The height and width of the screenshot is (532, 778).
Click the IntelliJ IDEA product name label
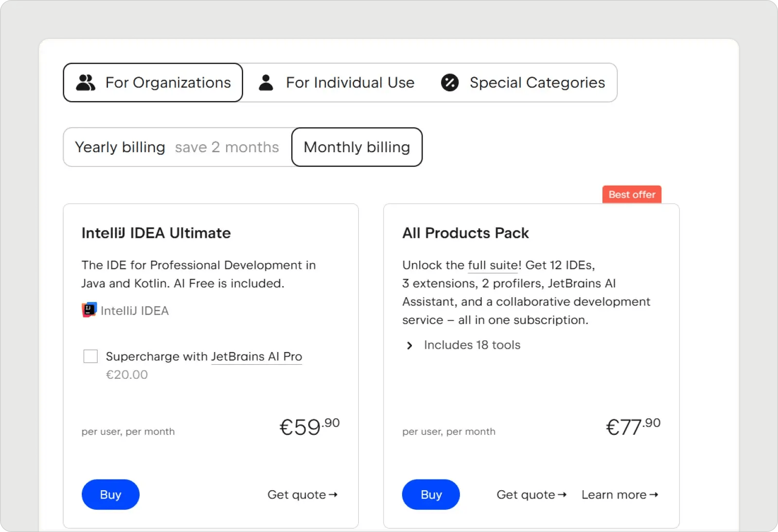click(135, 311)
